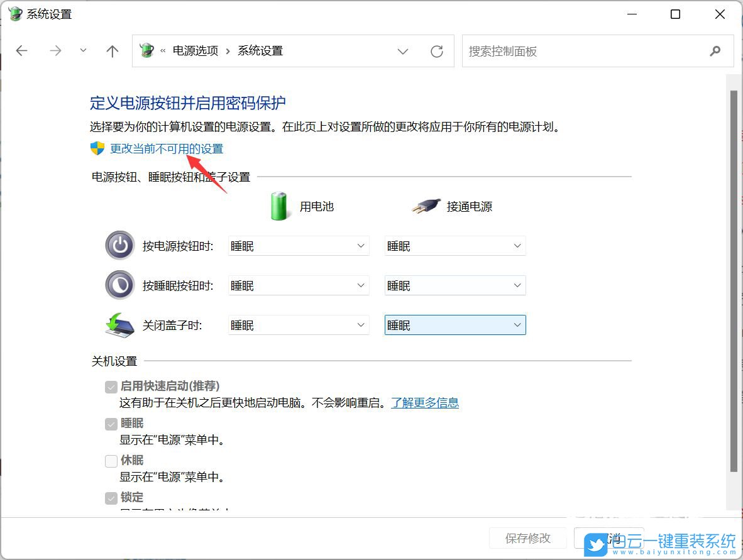This screenshot has height=560, width=743.
Task: Click the sleep button icon beside 按睡眠按钮时
Action: point(119,285)
